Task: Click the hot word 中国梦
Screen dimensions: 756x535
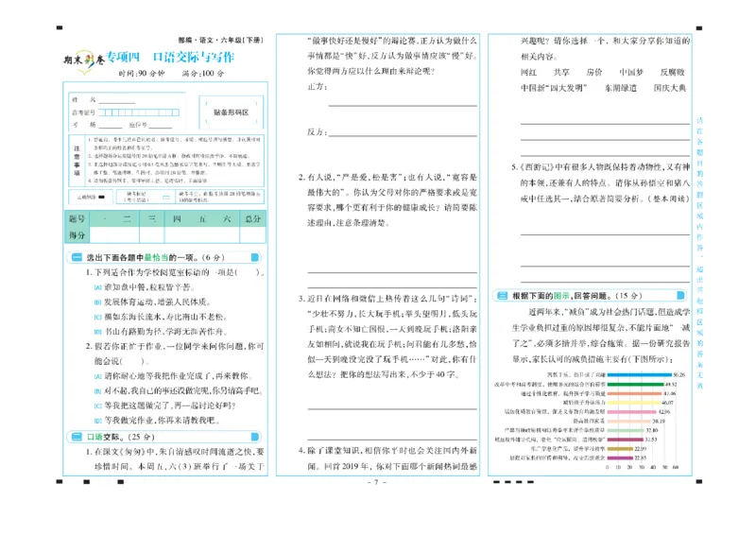Action: point(631,73)
